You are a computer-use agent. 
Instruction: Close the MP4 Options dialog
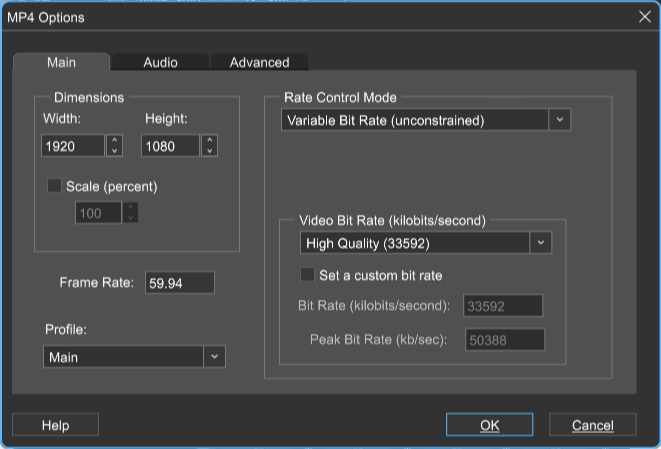pos(645,17)
